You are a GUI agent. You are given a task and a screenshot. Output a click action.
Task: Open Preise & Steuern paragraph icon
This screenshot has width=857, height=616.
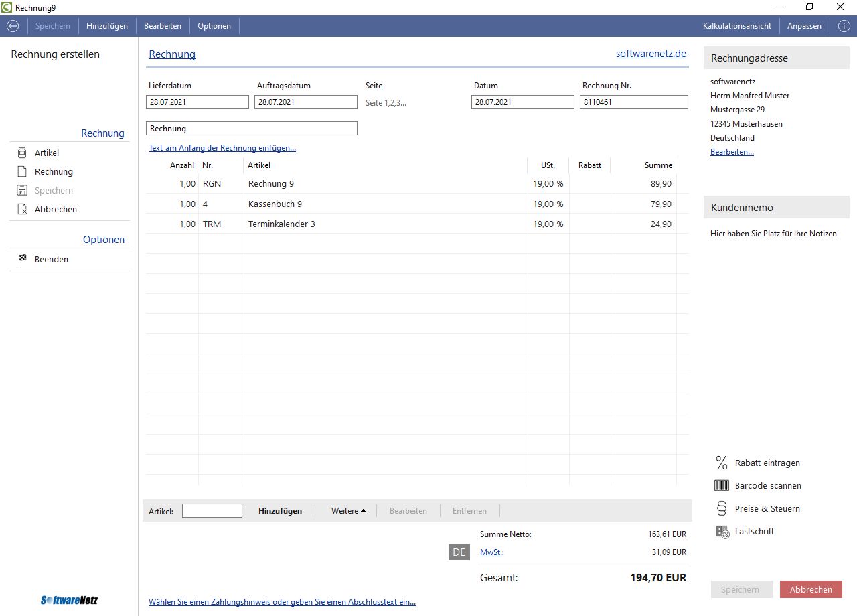722,508
